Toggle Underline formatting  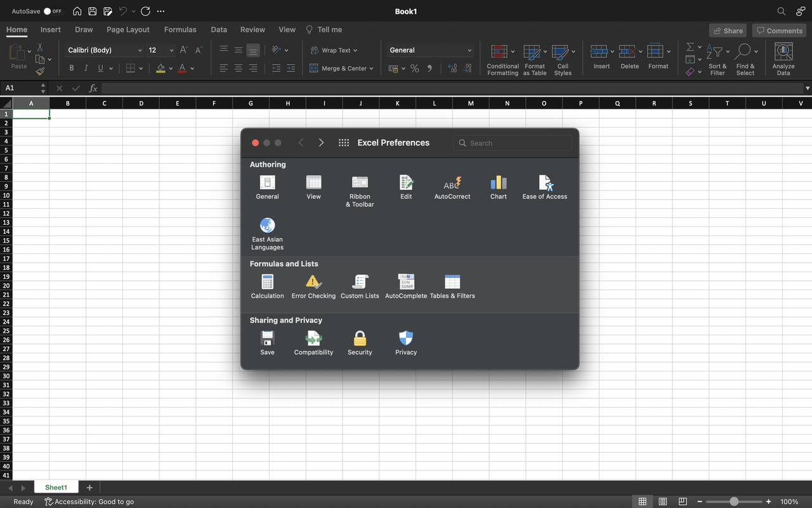pos(100,68)
